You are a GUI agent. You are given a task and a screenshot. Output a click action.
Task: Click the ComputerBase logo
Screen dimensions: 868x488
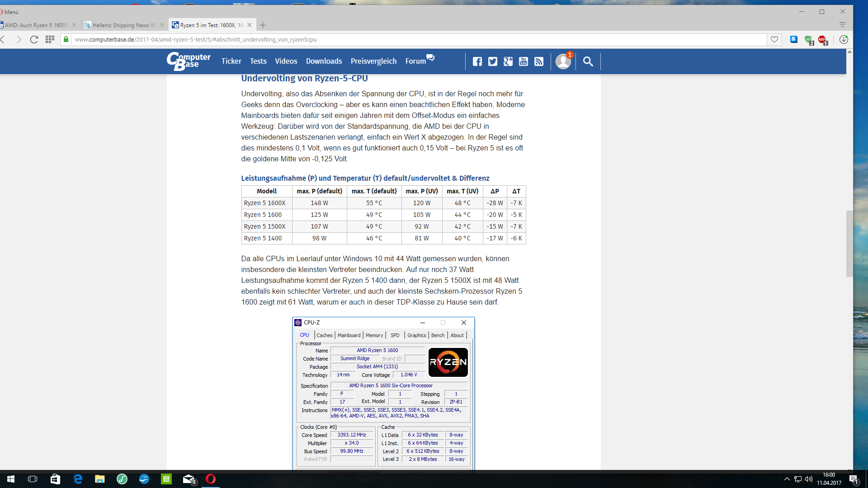coord(189,61)
